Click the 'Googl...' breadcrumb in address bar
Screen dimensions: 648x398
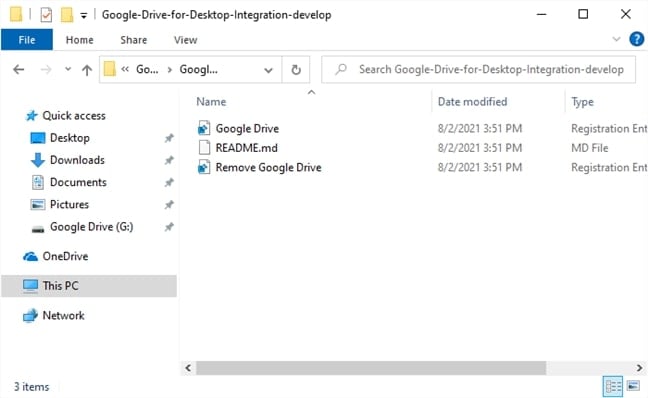pos(198,69)
